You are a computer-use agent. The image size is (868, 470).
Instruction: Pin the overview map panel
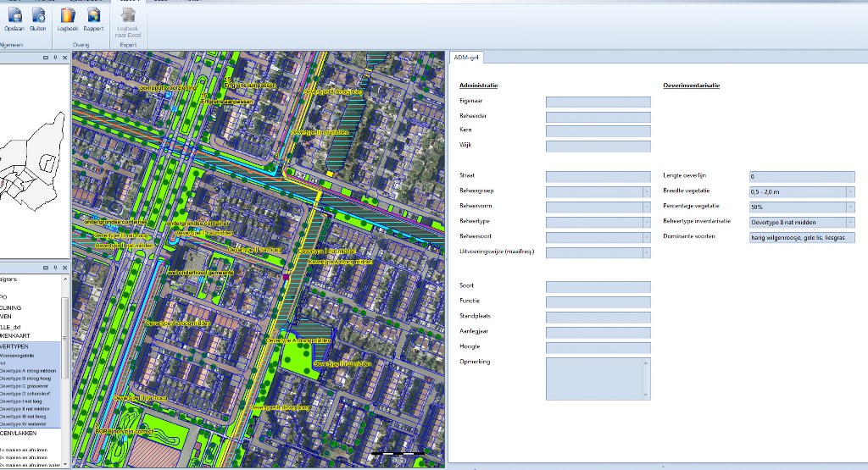coord(54,58)
